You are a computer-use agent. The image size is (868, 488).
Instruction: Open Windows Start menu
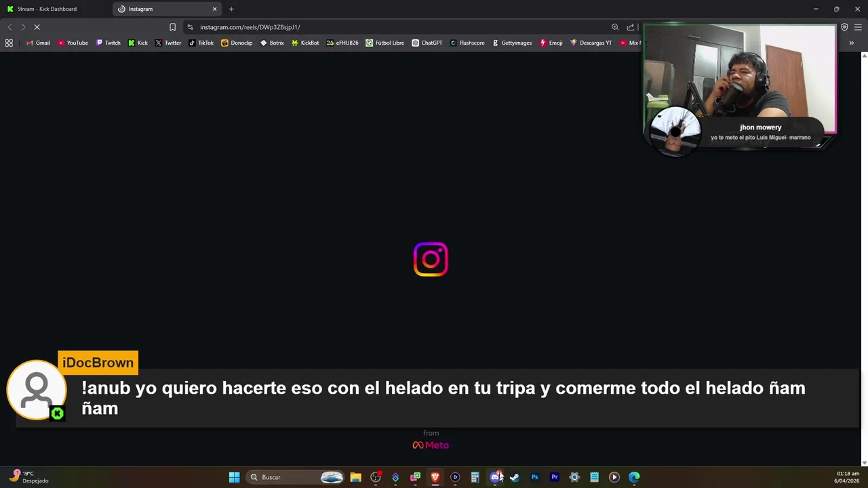234,477
